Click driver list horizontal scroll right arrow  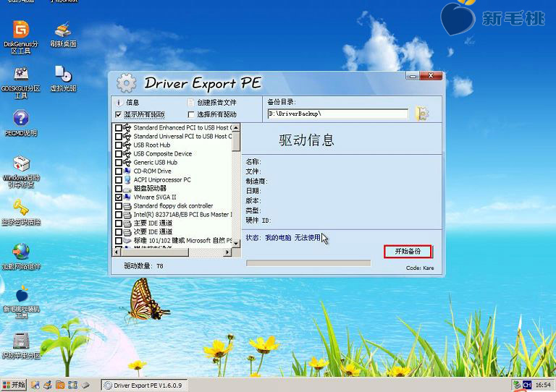(x=227, y=252)
